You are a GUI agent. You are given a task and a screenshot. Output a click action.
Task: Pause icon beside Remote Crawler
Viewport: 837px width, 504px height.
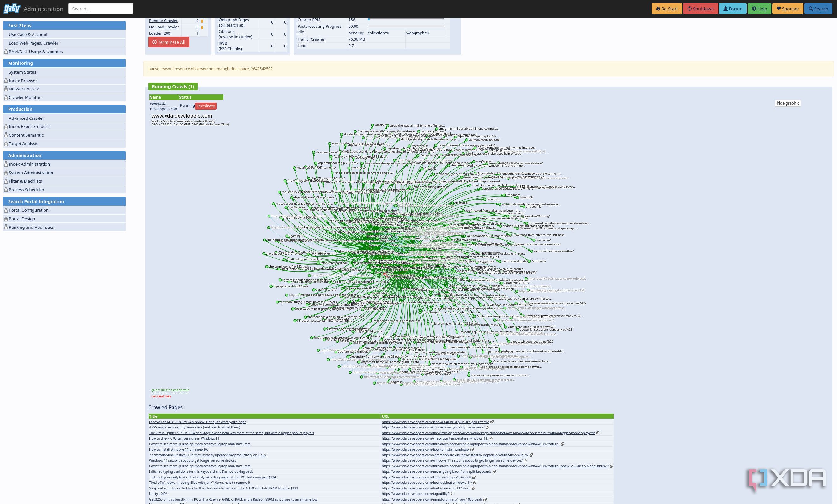[202, 21]
